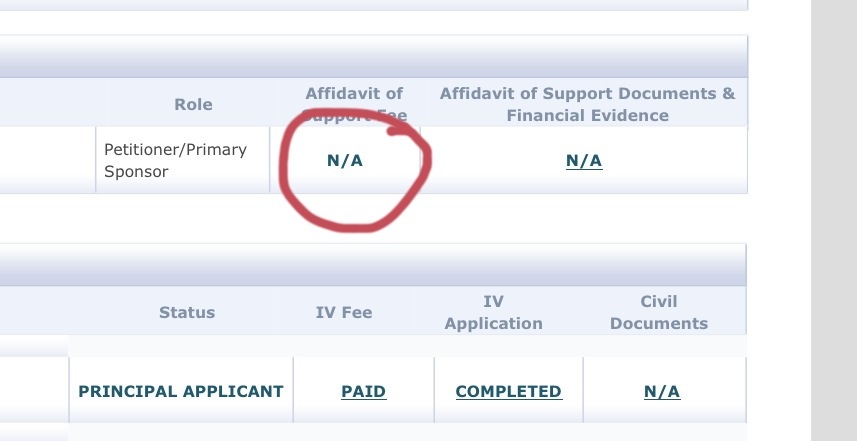Viewport: 857px width, 441px height.
Task: Open N/A link under Financial Evidence
Action: (584, 161)
